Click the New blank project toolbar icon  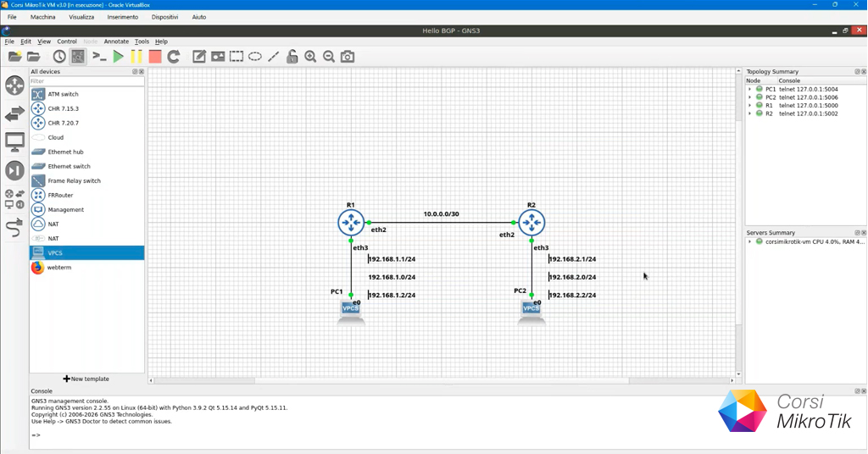pyautogui.click(x=15, y=57)
